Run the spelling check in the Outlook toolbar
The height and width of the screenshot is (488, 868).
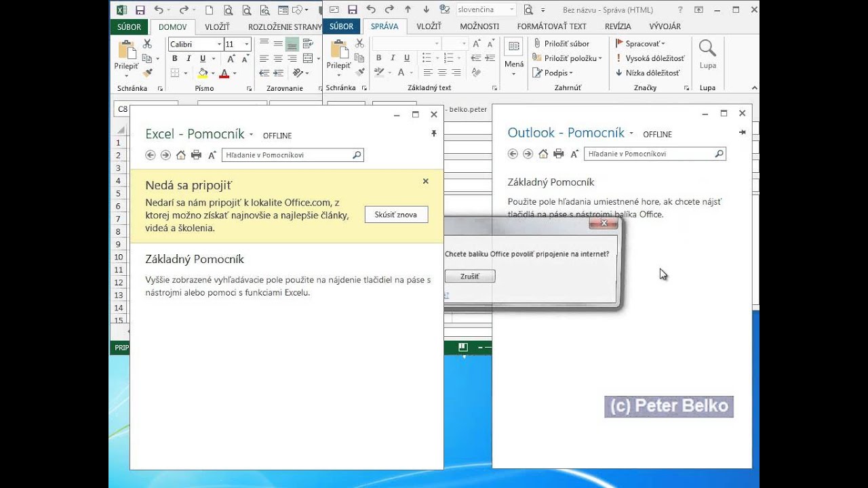click(444, 9)
